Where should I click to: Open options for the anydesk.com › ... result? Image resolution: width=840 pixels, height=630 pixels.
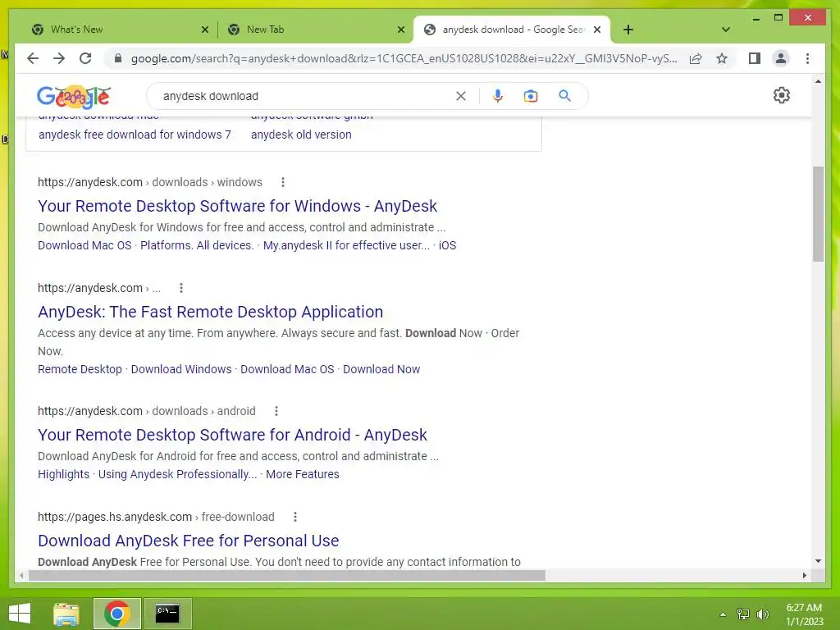(x=181, y=288)
